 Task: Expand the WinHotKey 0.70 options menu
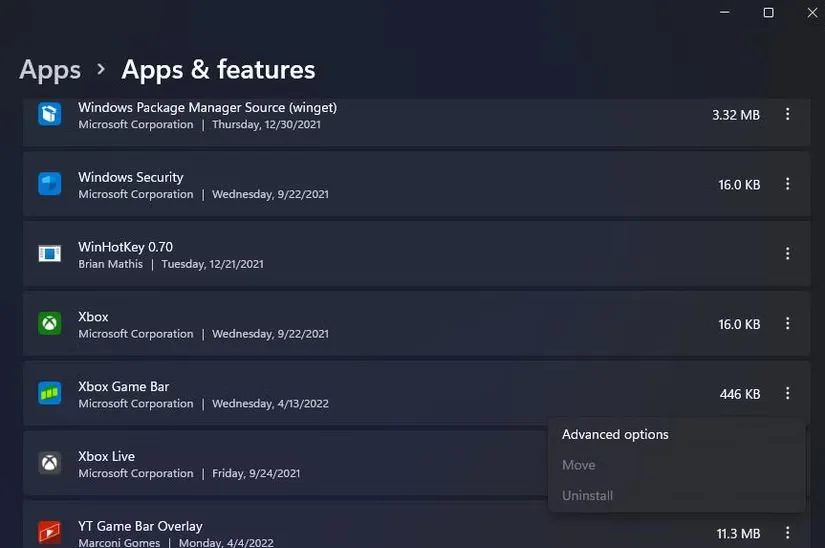788,254
